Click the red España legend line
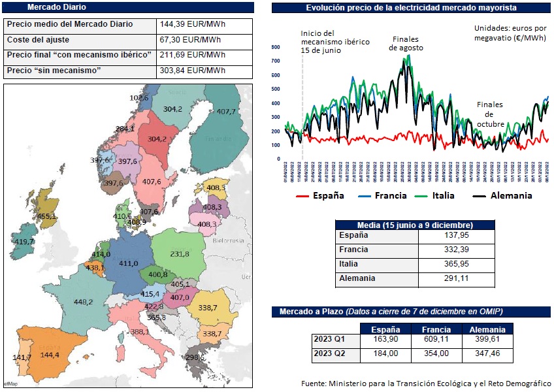This screenshot has height=392, width=554. (302, 196)
